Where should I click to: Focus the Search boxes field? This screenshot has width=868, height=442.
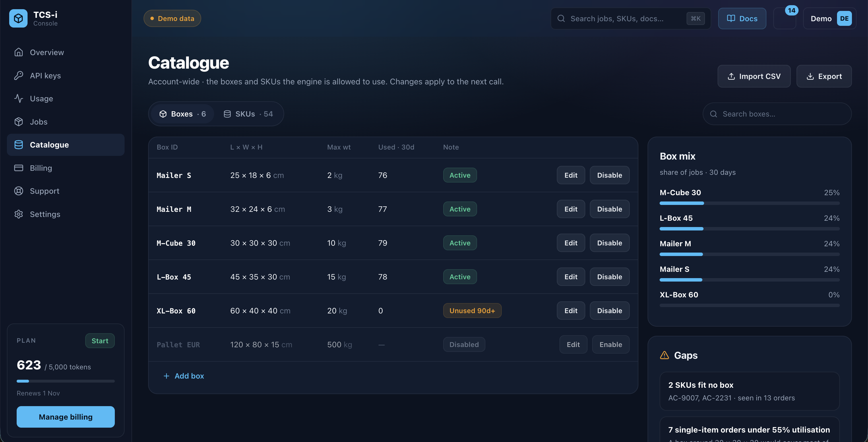[777, 114]
